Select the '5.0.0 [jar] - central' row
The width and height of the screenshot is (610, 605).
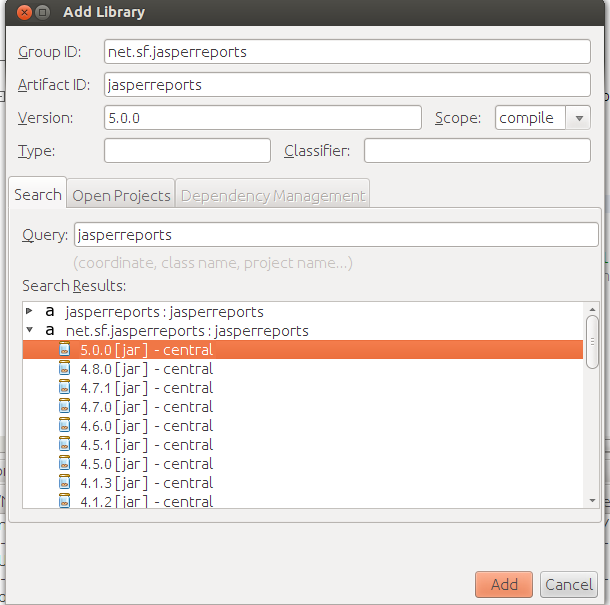(x=303, y=349)
